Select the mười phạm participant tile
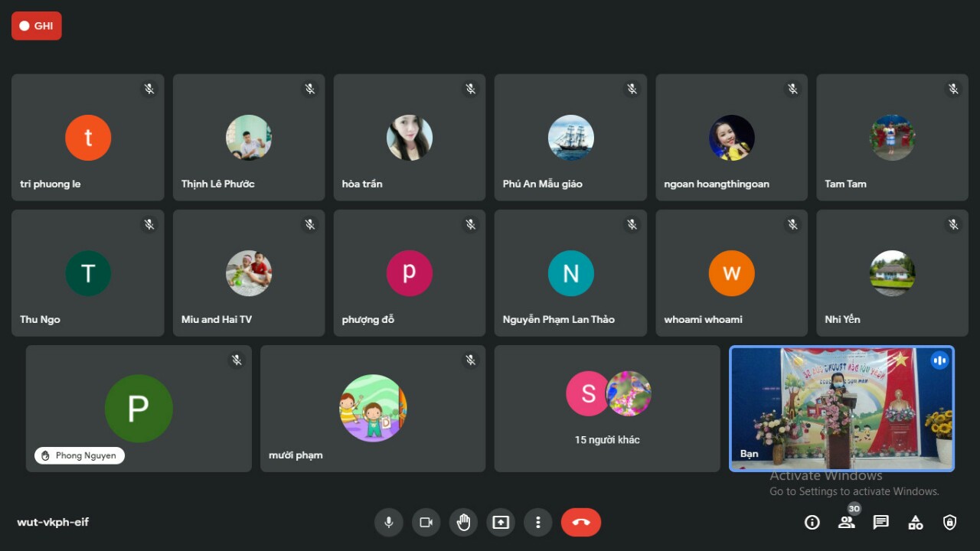This screenshot has width=980, height=551. [x=373, y=409]
